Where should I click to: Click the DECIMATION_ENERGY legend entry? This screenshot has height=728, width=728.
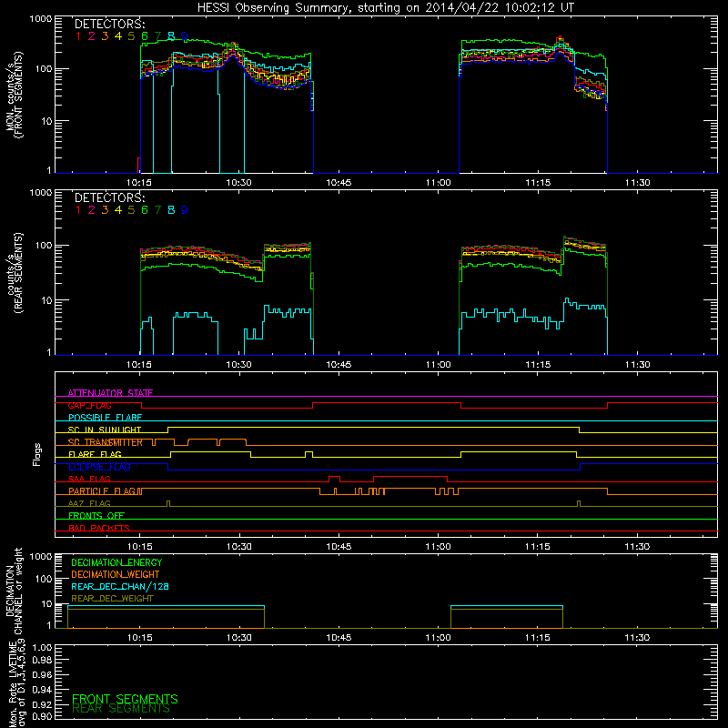click(116, 562)
